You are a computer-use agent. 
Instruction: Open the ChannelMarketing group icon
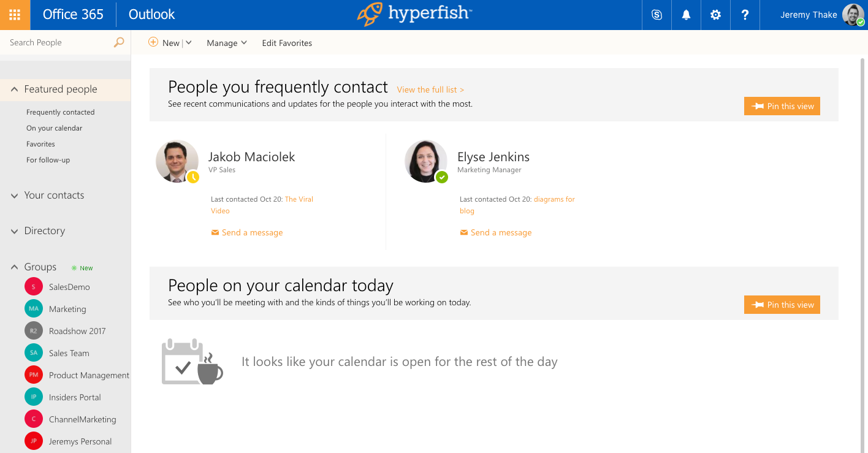point(33,419)
